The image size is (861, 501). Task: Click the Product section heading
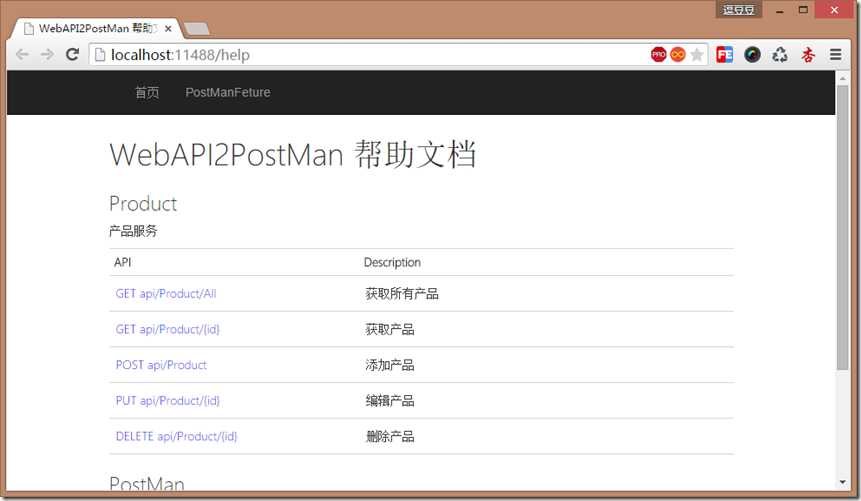click(143, 204)
